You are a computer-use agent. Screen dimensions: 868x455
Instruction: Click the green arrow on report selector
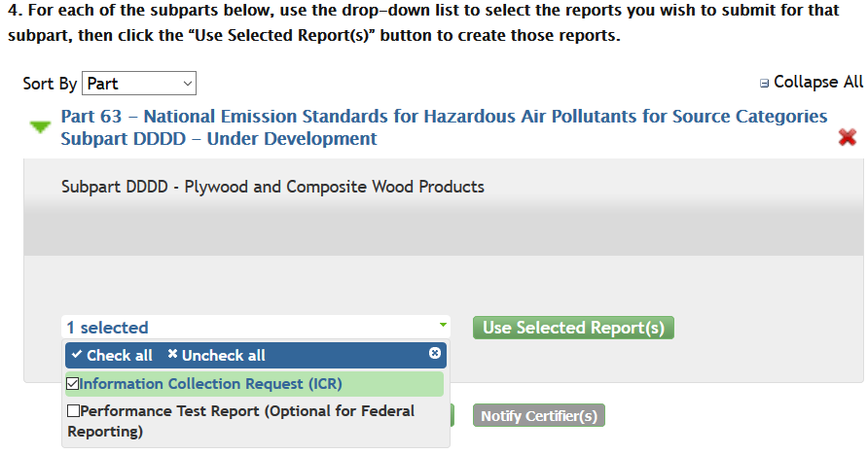(443, 325)
